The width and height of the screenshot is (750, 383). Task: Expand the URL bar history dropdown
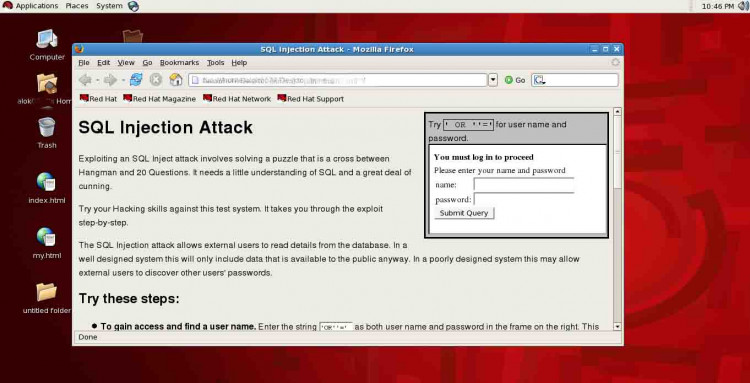click(x=493, y=80)
